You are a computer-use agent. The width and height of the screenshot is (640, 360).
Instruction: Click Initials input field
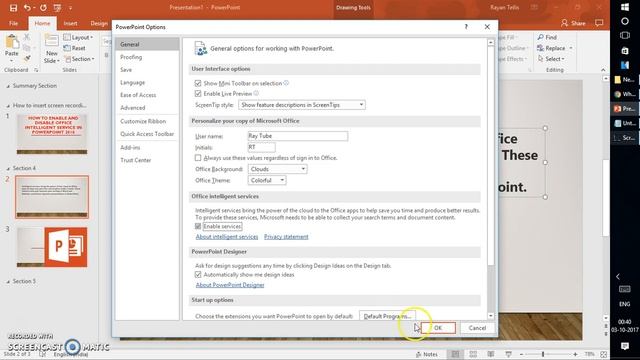[262, 147]
